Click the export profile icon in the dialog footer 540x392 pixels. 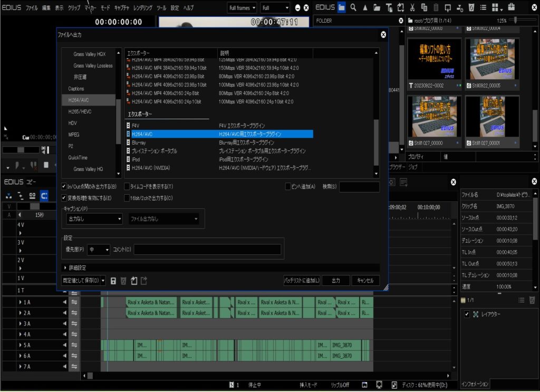point(144,281)
